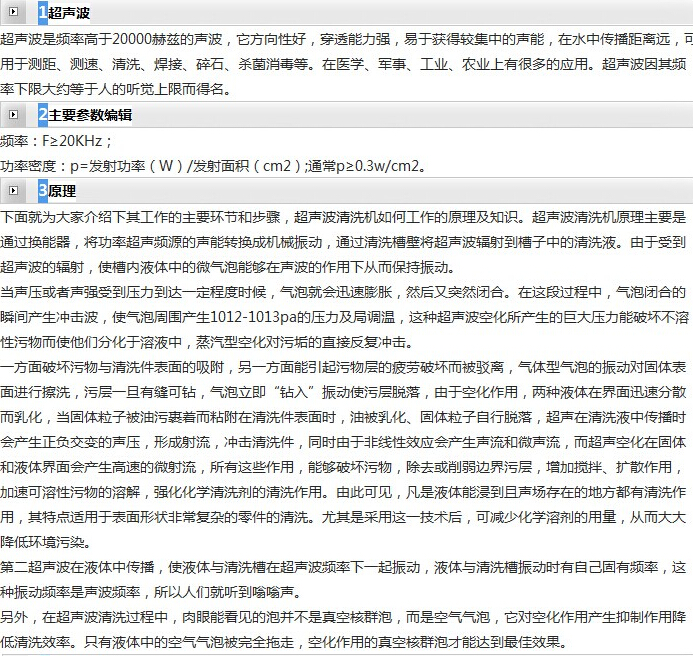Toggle the 原理 section expander arrow
Viewport: 693px width, 656px height.
tap(14, 190)
